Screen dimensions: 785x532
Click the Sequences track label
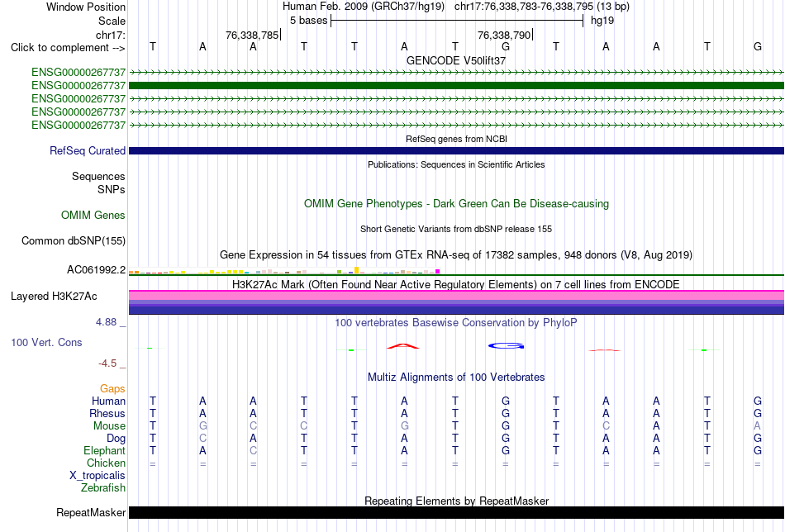[98, 176]
